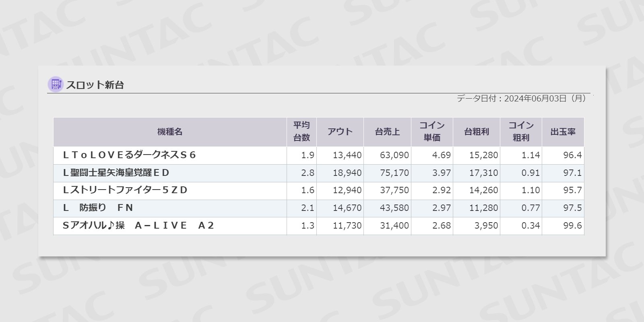Select the Ｌ 防振り ＦＮ row name

(x=98, y=208)
